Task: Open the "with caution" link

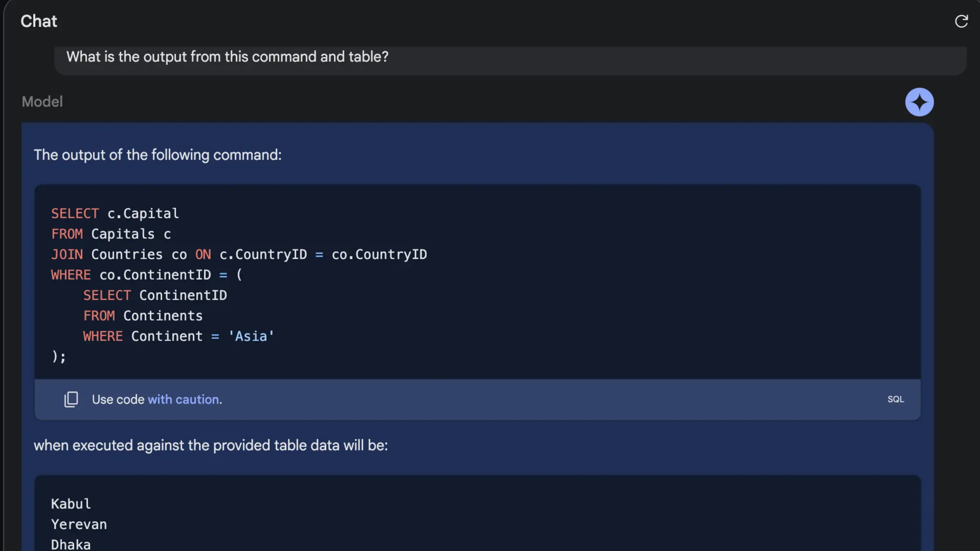Action: 184,399
